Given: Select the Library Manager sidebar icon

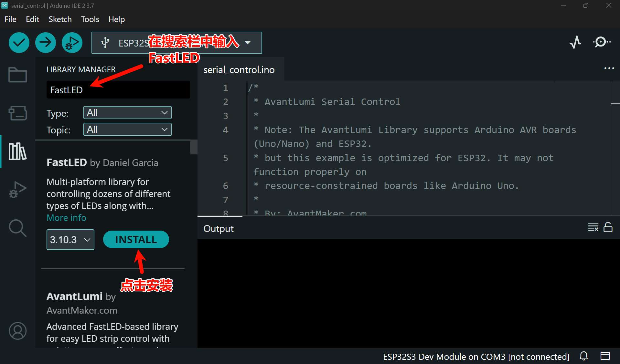Looking at the screenshot, I should tap(17, 151).
